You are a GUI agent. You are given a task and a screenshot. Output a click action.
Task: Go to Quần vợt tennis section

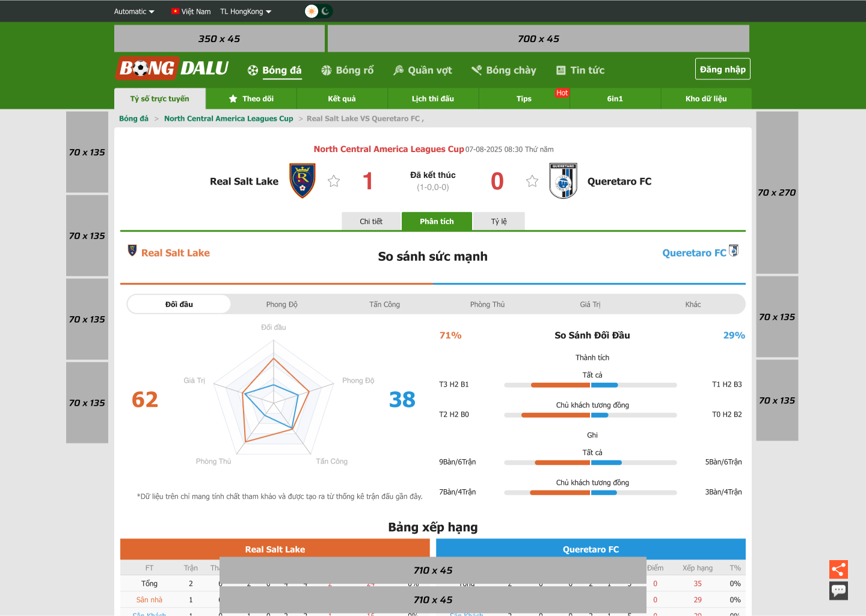click(422, 70)
